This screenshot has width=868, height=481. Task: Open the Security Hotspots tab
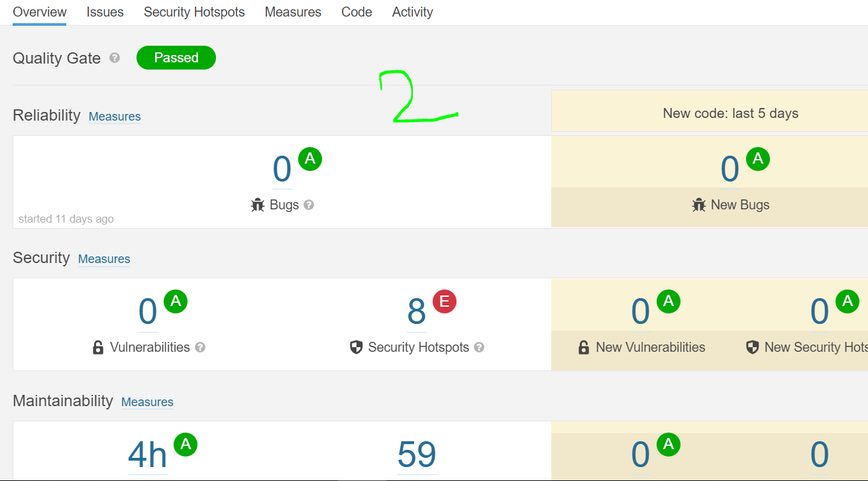194,12
